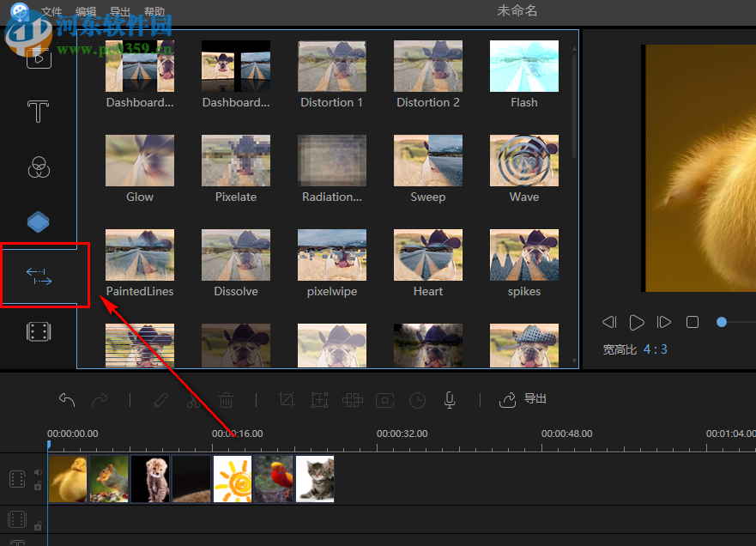756x546 pixels.
Task: Open the 编辑 menu
Action: [86, 11]
